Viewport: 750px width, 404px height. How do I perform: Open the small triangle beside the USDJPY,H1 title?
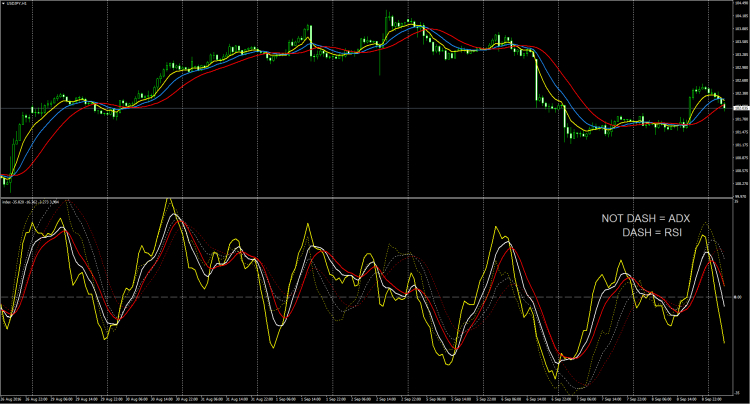pyautogui.click(x=3, y=3)
